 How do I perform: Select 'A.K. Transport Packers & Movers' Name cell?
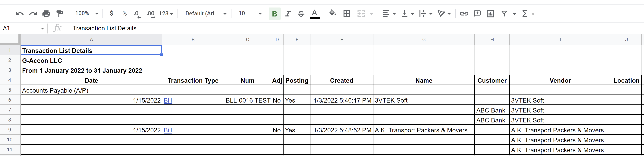pyautogui.click(x=424, y=130)
